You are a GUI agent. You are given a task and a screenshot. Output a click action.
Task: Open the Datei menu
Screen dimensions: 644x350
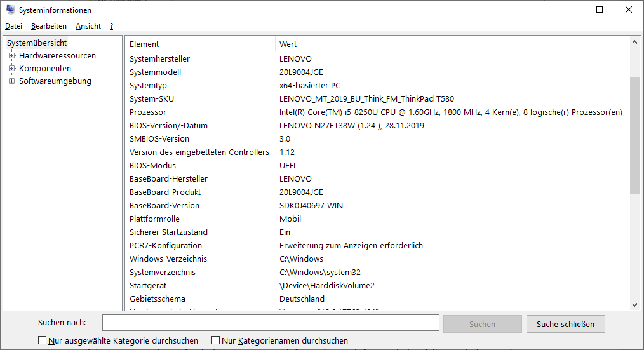[13, 26]
